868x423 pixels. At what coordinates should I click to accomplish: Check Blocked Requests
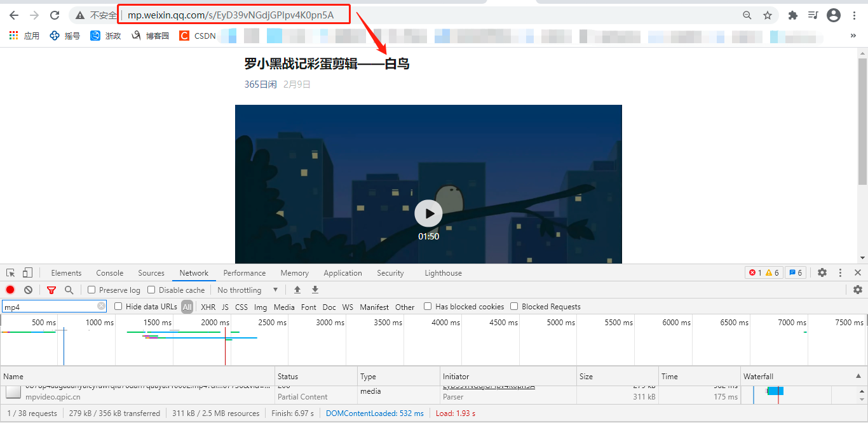click(x=514, y=306)
